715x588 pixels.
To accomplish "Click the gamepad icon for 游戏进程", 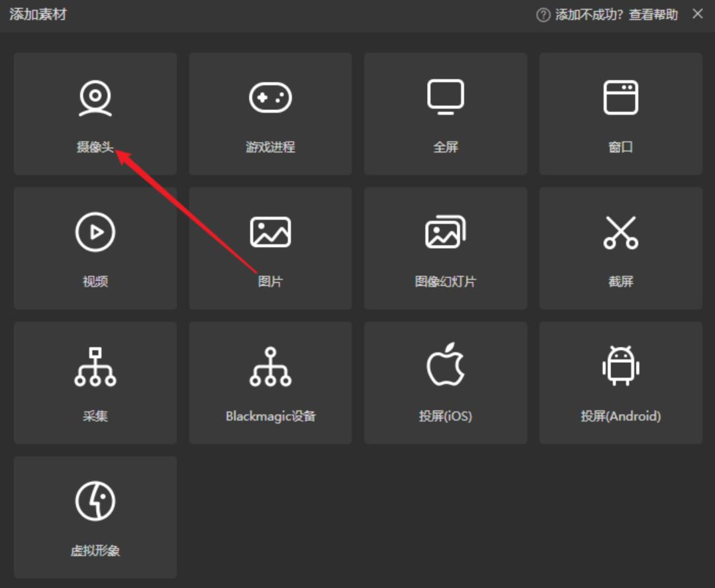I will click(270, 98).
